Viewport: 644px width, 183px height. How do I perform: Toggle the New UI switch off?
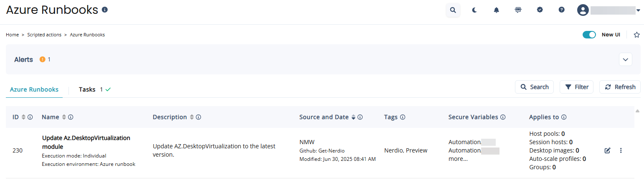(589, 35)
